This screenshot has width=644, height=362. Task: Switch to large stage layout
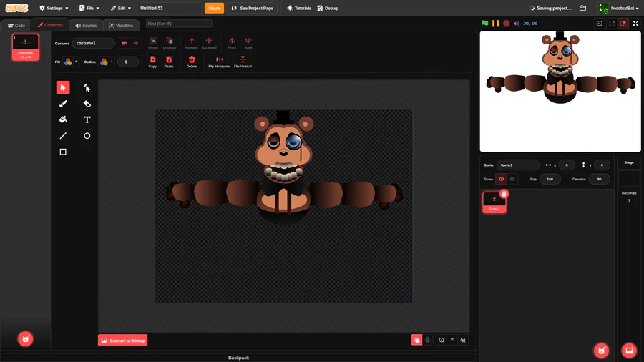coord(623,24)
